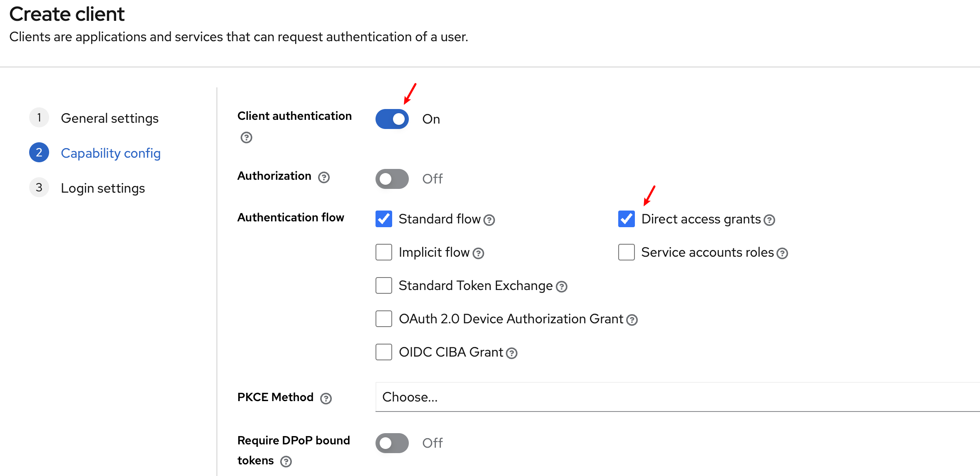Open the PKCE Method help icon

click(x=326, y=398)
